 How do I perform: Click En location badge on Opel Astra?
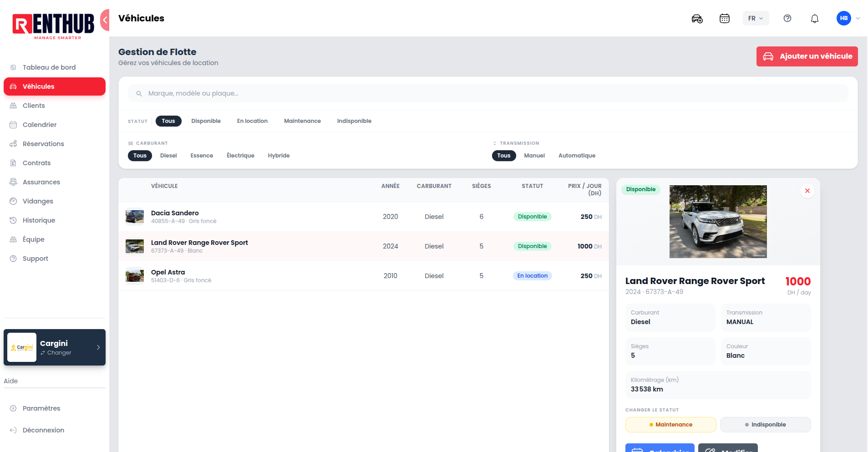(x=532, y=276)
